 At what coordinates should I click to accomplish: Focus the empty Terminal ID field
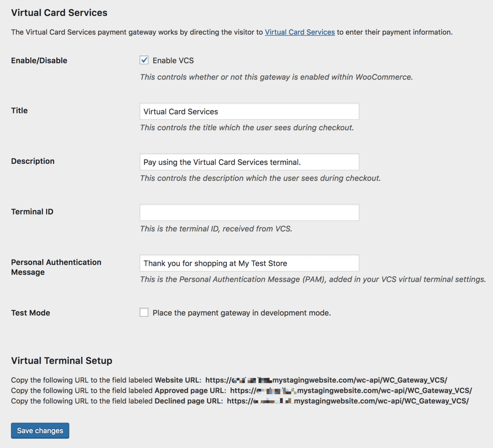pos(249,212)
